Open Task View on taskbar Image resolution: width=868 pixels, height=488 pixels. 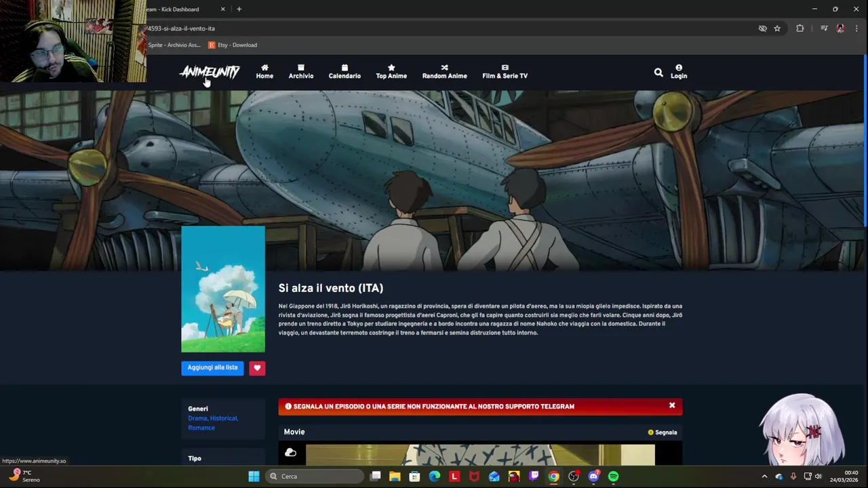tap(375, 476)
